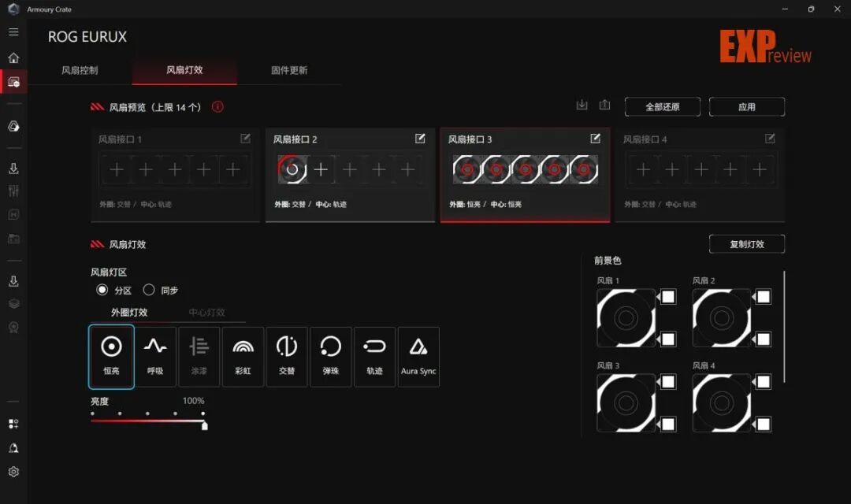Switch to the 固件更新 tab
The width and height of the screenshot is (851, 504).
tap(289, 70)
